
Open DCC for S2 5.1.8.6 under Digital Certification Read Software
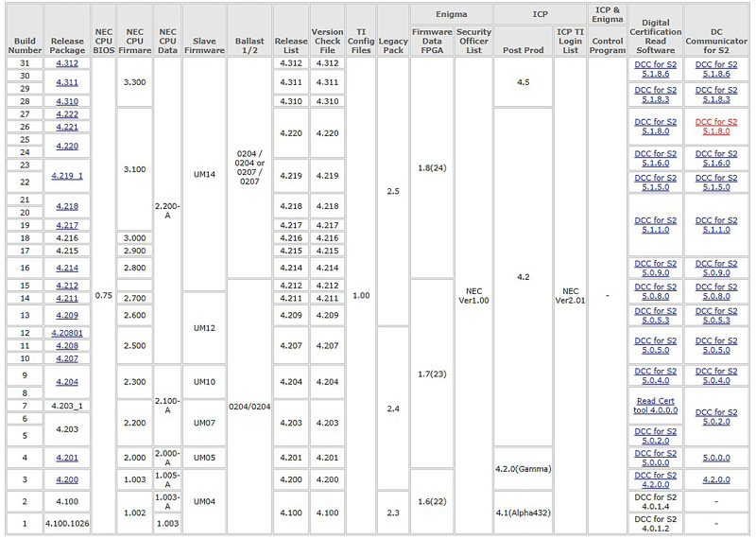point(655,69)
